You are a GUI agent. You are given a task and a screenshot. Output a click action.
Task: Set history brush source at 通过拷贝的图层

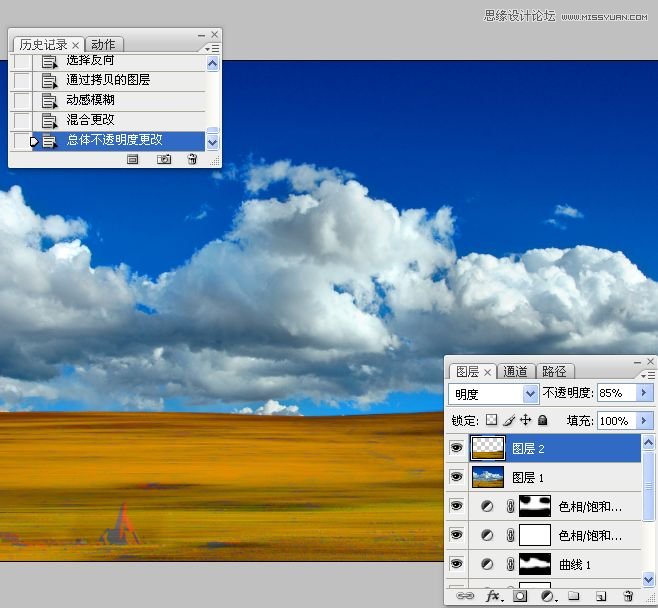point(21,80)
